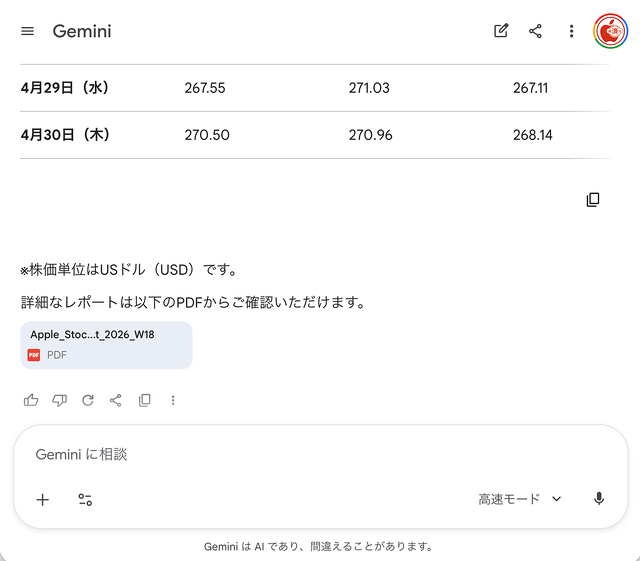
Task: Click the plus icon to add files
Action: click(43, 499)
